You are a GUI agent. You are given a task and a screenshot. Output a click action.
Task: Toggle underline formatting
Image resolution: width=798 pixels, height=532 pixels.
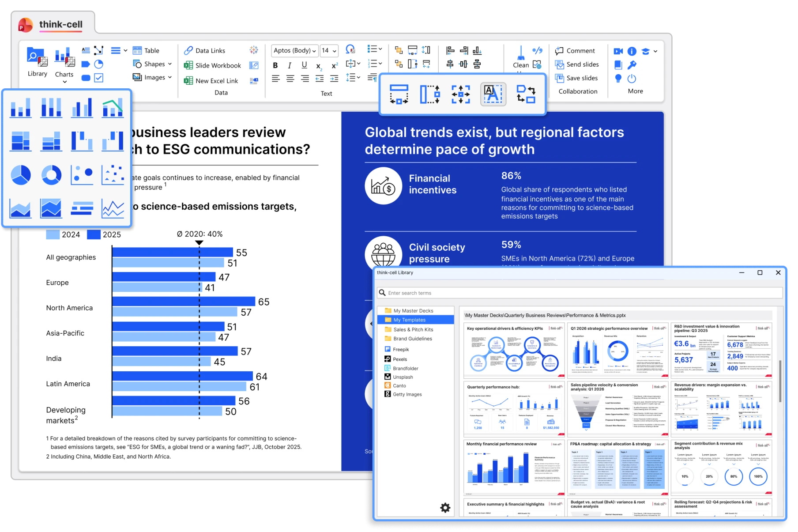[x=304, y=65]
